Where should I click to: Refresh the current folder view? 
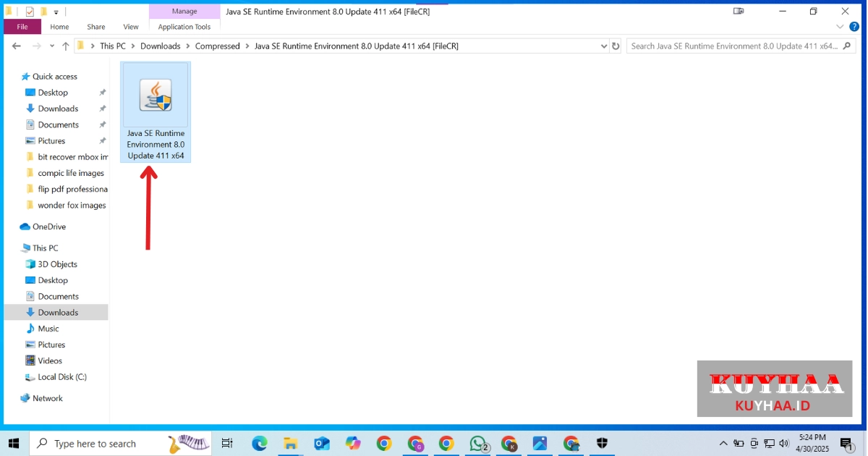coord(615,46)
